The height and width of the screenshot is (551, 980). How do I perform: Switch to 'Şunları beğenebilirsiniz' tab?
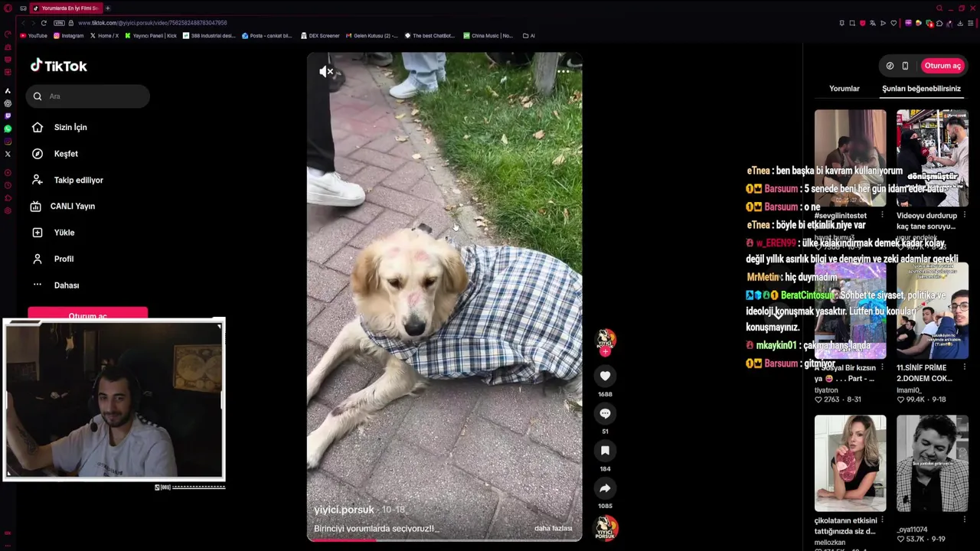click(921, 89)
